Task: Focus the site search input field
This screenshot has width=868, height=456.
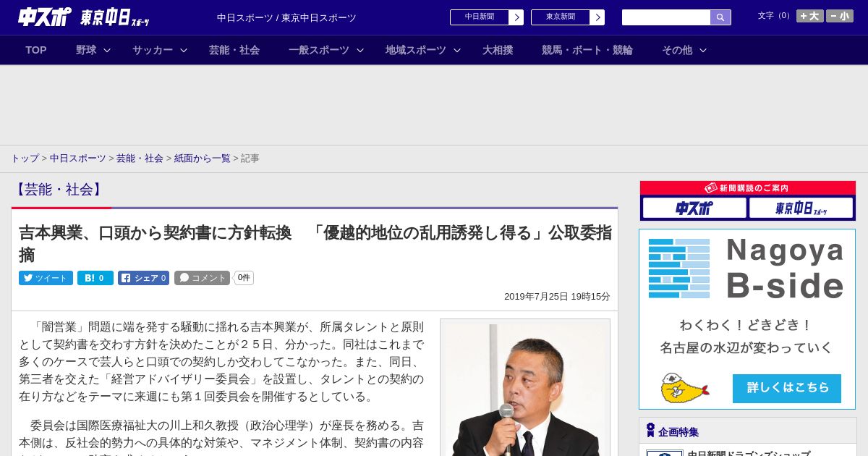Action: coord(666,17)
